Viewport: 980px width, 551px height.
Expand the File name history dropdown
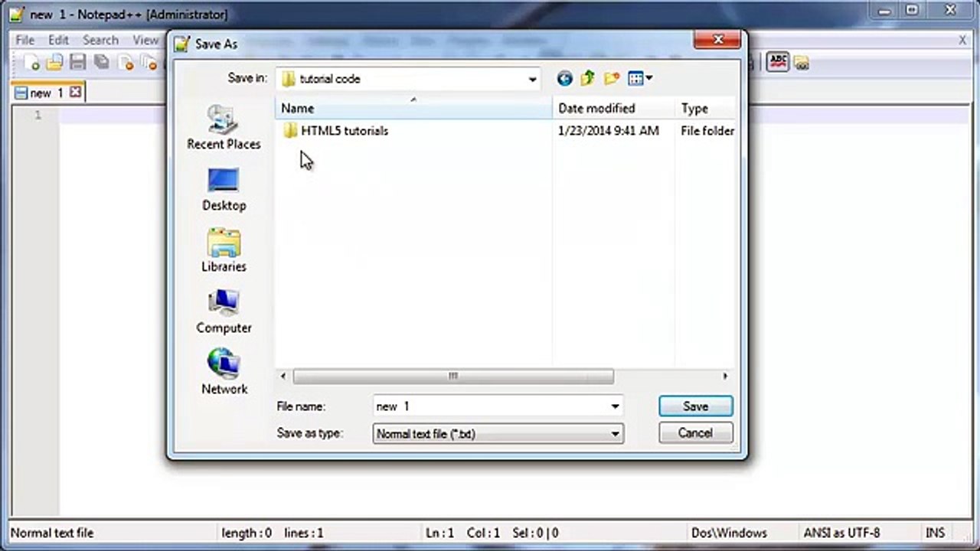pyautogui.click(x=615, y=406)
